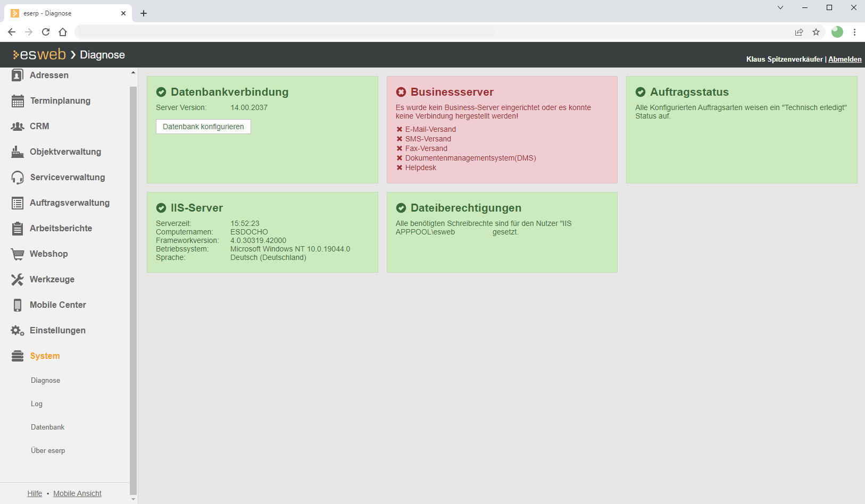Open the Mobile Ansicht link
This screenshot has height=504, width=865.
(x=77, y=494)
